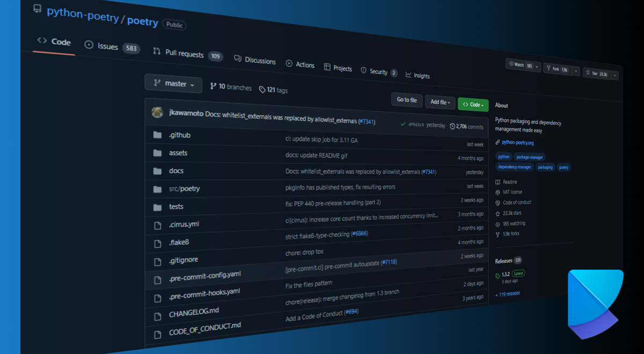Open the docs folder

click(176, 171)
